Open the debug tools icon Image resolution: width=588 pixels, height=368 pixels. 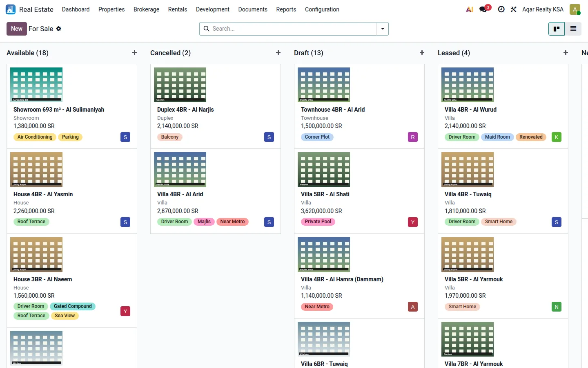pyautogui.click(x=513, y=9)
